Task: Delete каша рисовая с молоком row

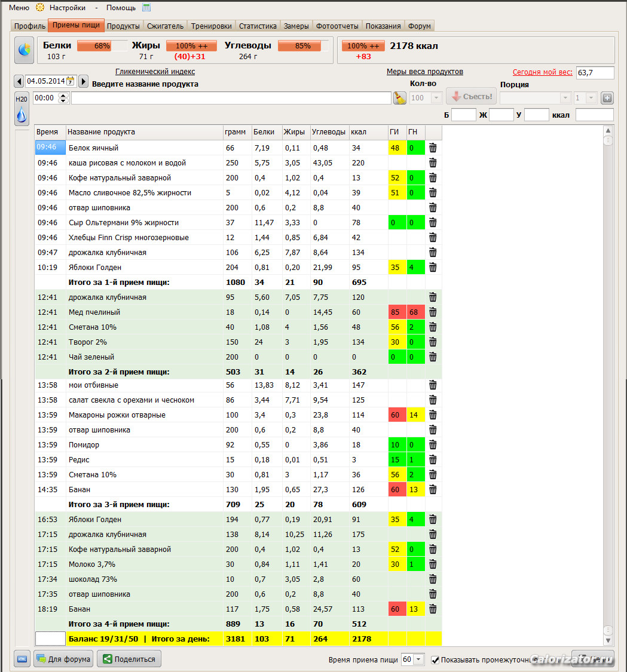Action: [433, 163]
